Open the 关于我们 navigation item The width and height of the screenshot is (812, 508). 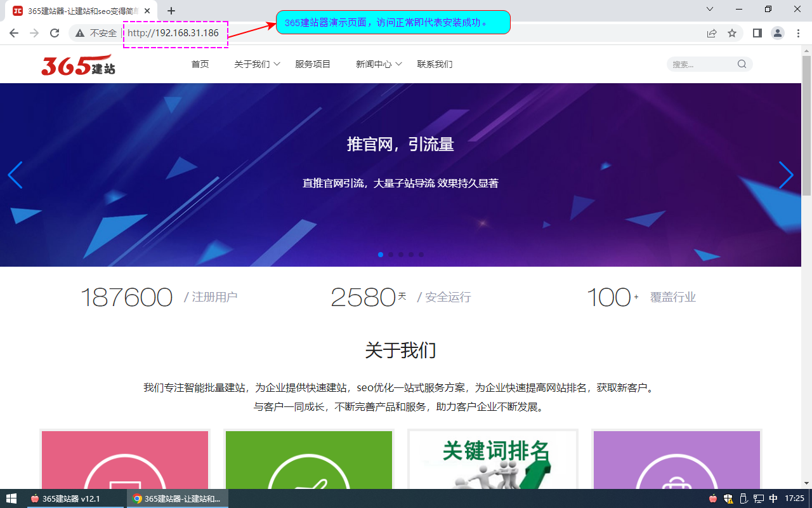[x=252, y=64]
